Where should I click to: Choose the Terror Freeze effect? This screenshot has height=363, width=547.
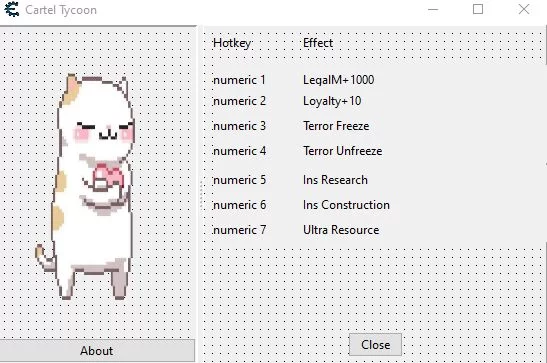tap(336, 126)
